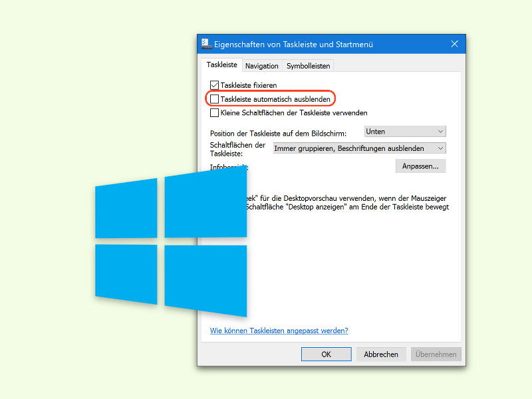
Task: Open Immer gruppieren, Beschriftungen ausblenden dropdown
Action: [360, 148]
